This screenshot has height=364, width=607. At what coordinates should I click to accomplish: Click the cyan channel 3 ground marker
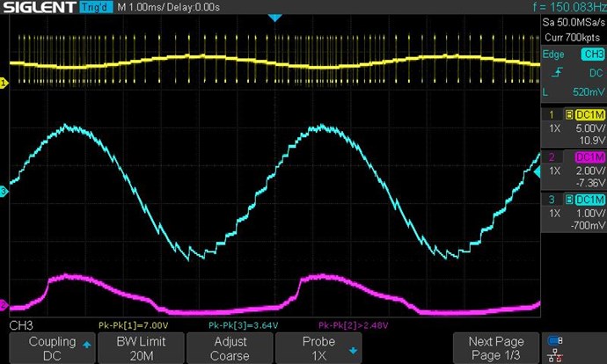point(4,191)
